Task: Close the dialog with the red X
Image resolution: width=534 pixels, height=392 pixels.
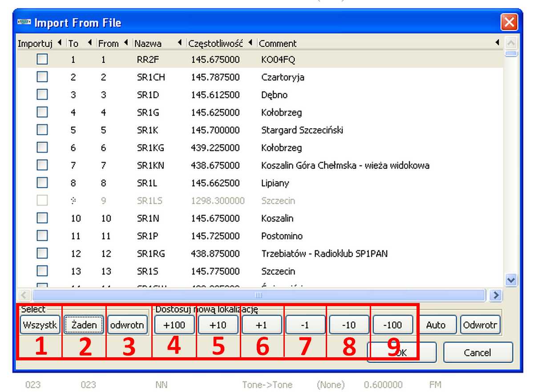Action: [509, 22]
